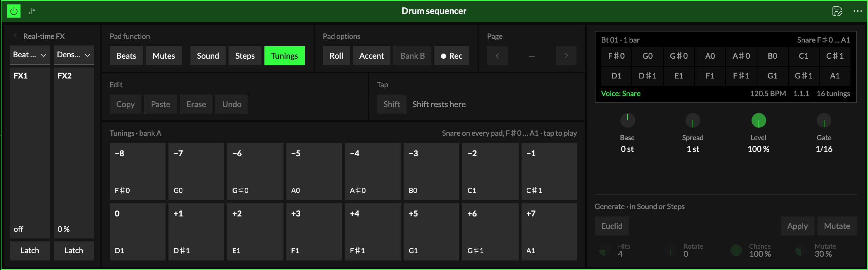Tap the -1 C♯1 tuning pad
The height and width of the screenshot is (270, 868).
(549, 172)
